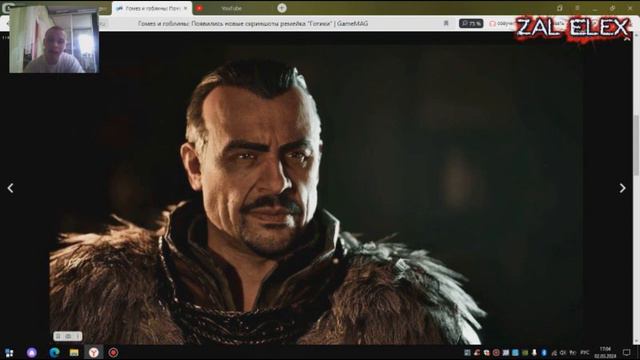Open the volume icon in the system tray
Image resolution: width=640 pixels, height=360 pixels.
[x=562, y=353]
